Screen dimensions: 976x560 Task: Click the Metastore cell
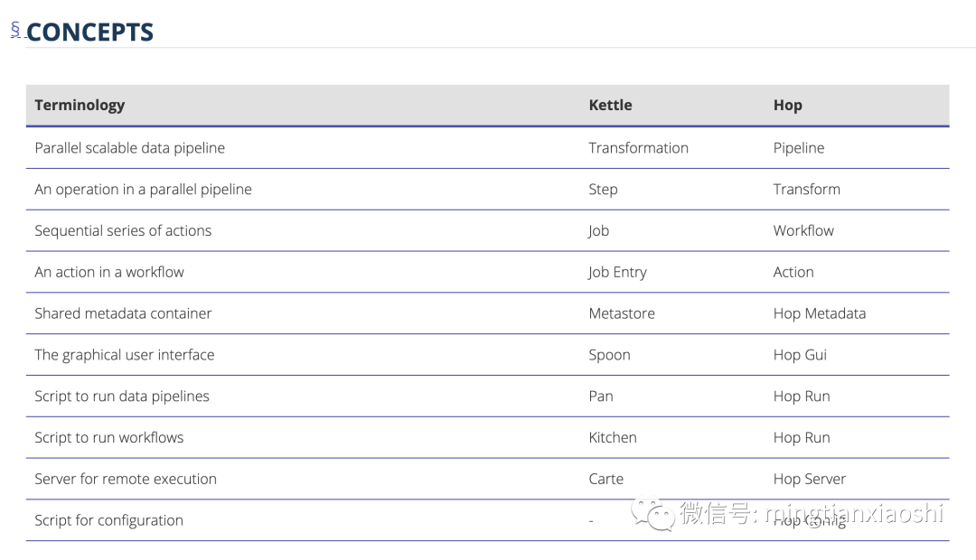click(x=621, y=313)
